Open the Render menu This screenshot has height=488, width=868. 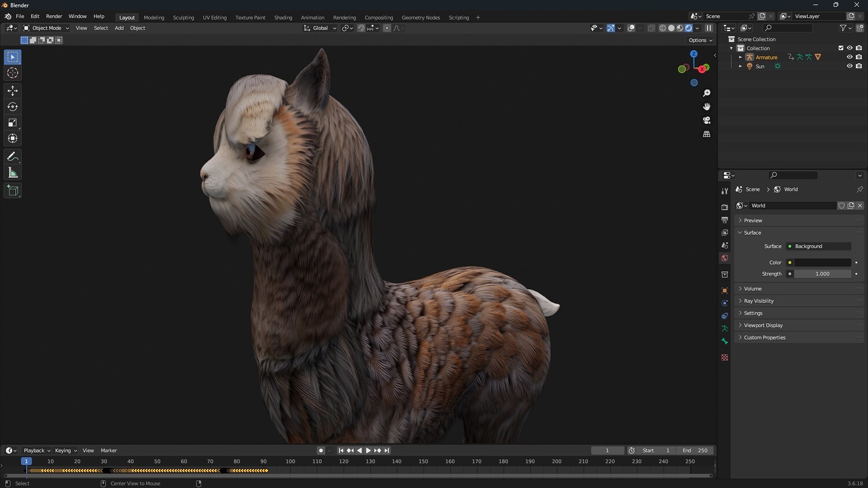(x=54, y=16)
